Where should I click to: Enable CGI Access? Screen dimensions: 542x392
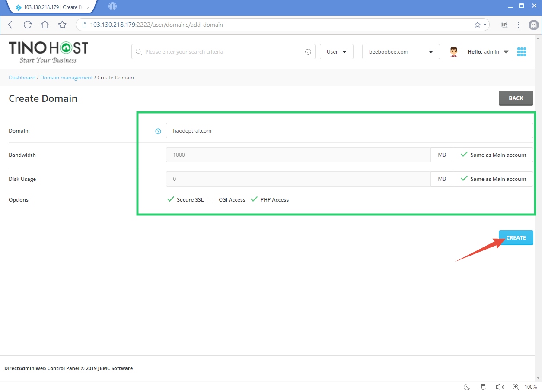click(211, 199)
